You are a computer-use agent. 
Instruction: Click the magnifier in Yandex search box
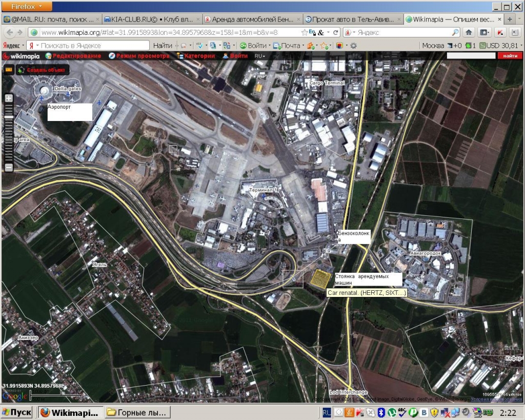click(454, 32)
